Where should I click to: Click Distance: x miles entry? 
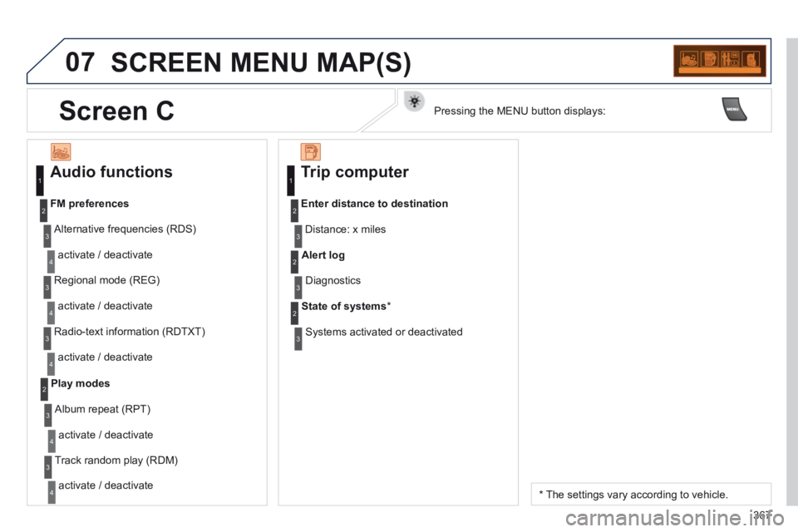(x=346, y=229)
